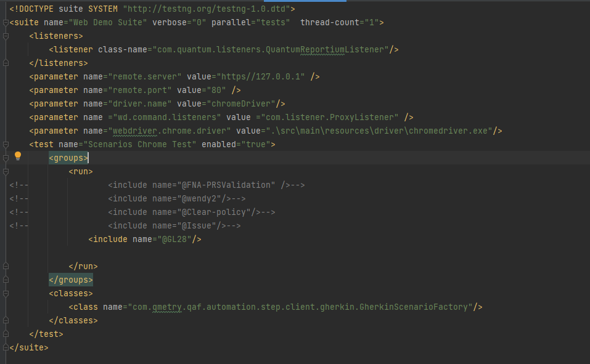This screenshot has width=590, height=364.
Task: Click the closing </listeners> tag
Action: [59, 63]
